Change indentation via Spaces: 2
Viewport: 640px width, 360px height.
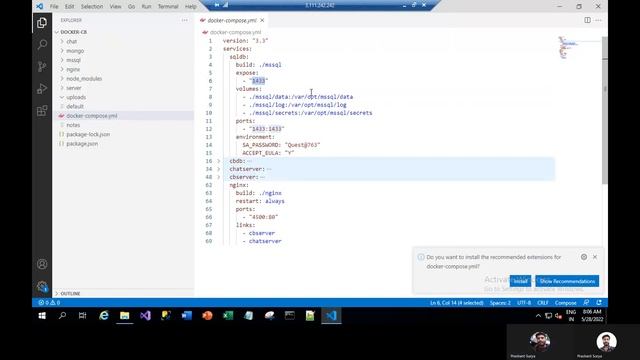click(x=500, y=303)
